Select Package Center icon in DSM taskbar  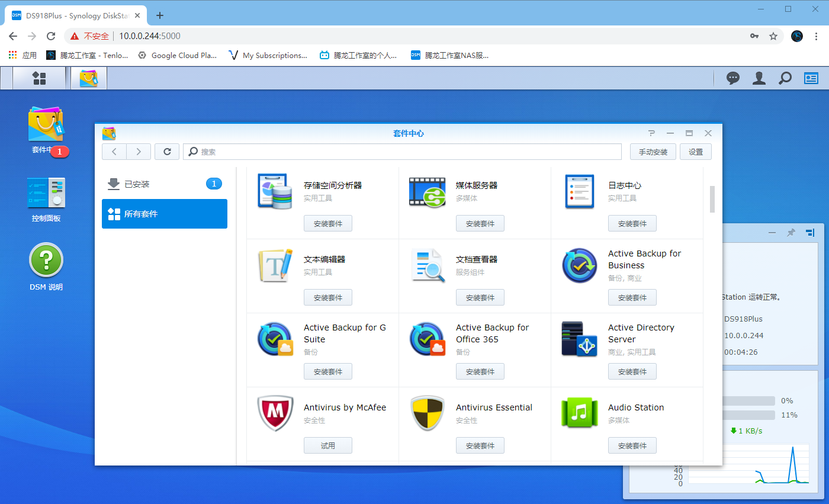89,78
